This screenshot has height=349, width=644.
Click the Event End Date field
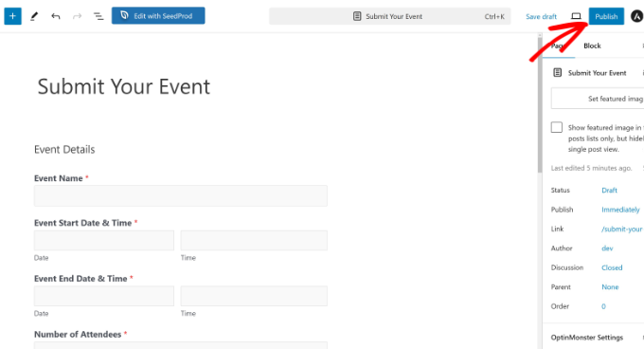(x=104, y=296)
